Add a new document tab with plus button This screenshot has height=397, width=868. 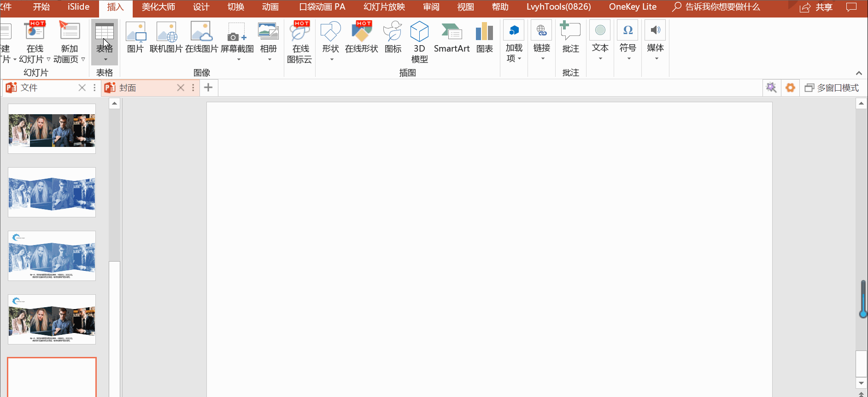tap(208, 88)
